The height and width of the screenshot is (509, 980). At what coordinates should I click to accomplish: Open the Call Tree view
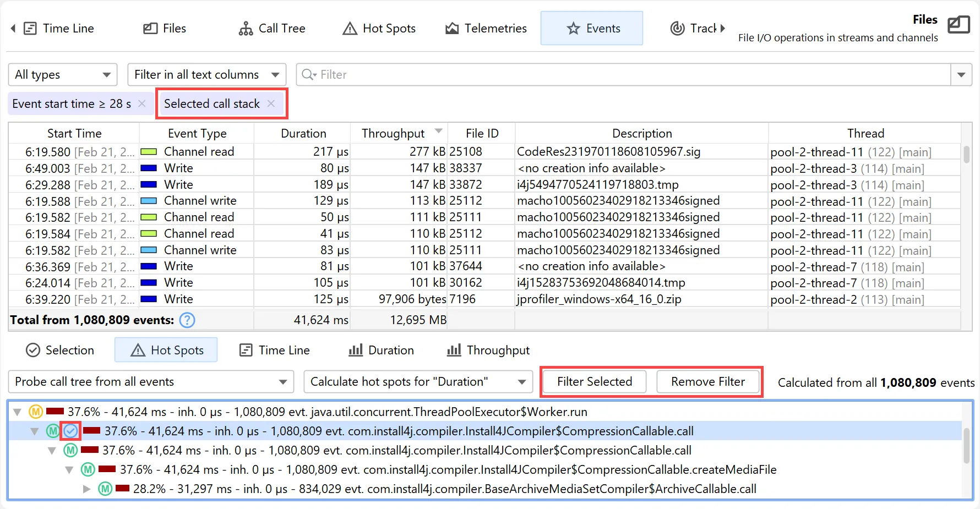click(272, 28)
